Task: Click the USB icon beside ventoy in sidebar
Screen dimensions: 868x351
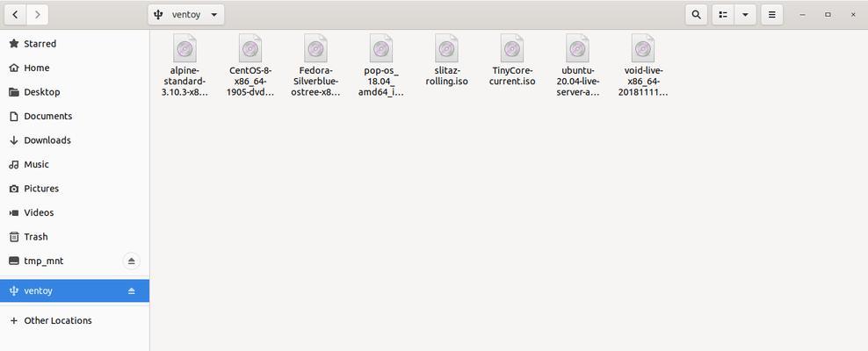Action: [14, 290]
